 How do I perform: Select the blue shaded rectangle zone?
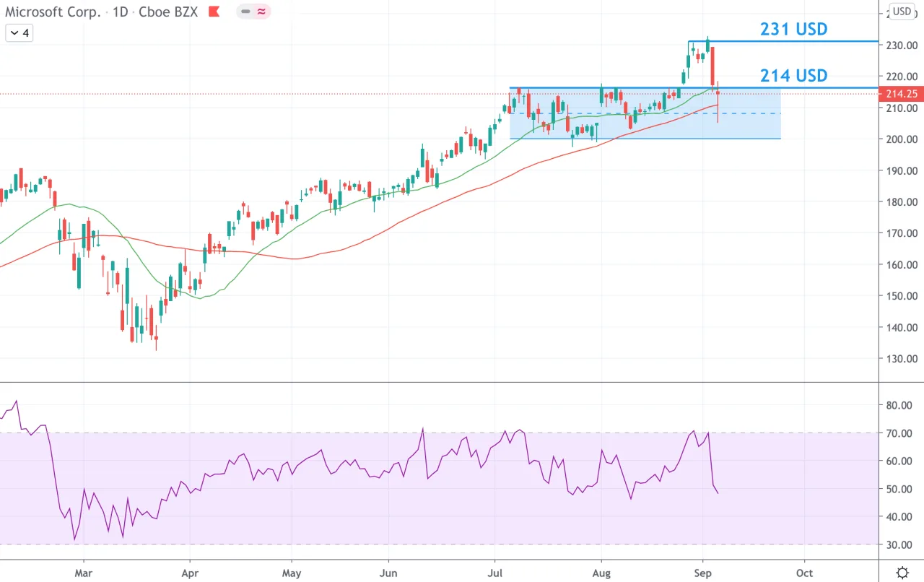tap(645, 113)
